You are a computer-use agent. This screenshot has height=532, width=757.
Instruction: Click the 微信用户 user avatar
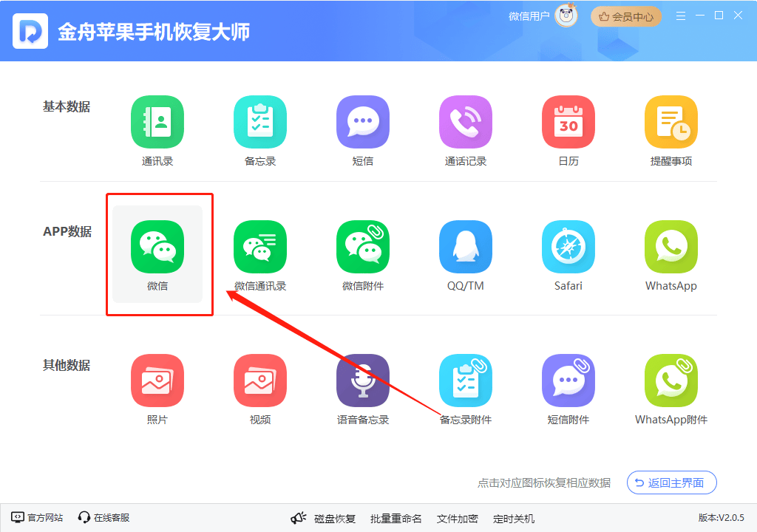tap(565, 15)
